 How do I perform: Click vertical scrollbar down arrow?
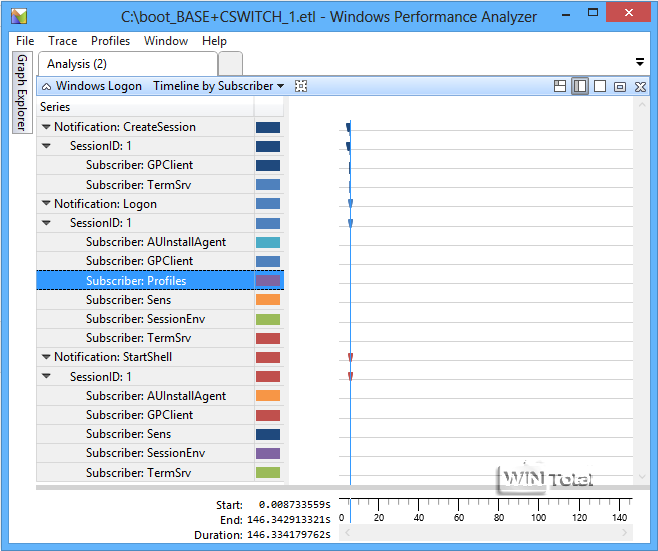pos(642,476)
